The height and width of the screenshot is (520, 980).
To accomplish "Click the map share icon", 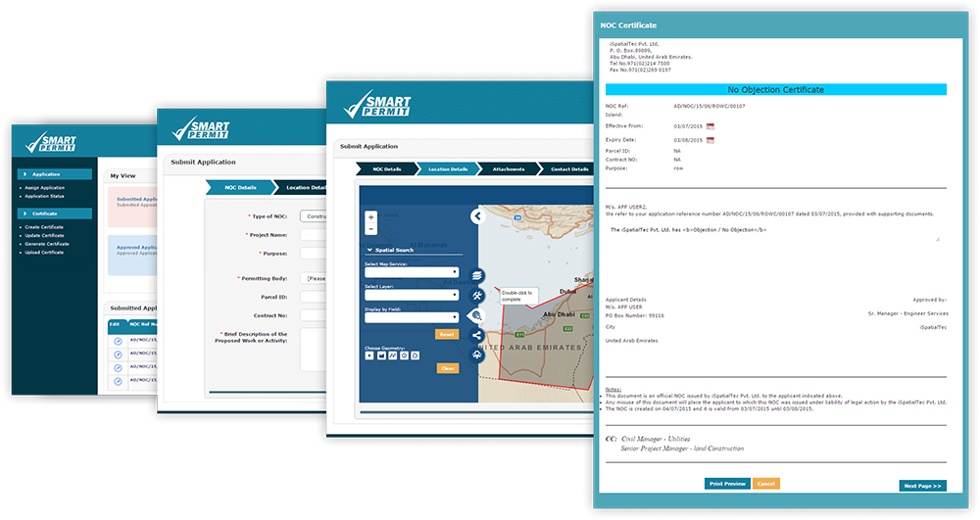I will point(477,335).
